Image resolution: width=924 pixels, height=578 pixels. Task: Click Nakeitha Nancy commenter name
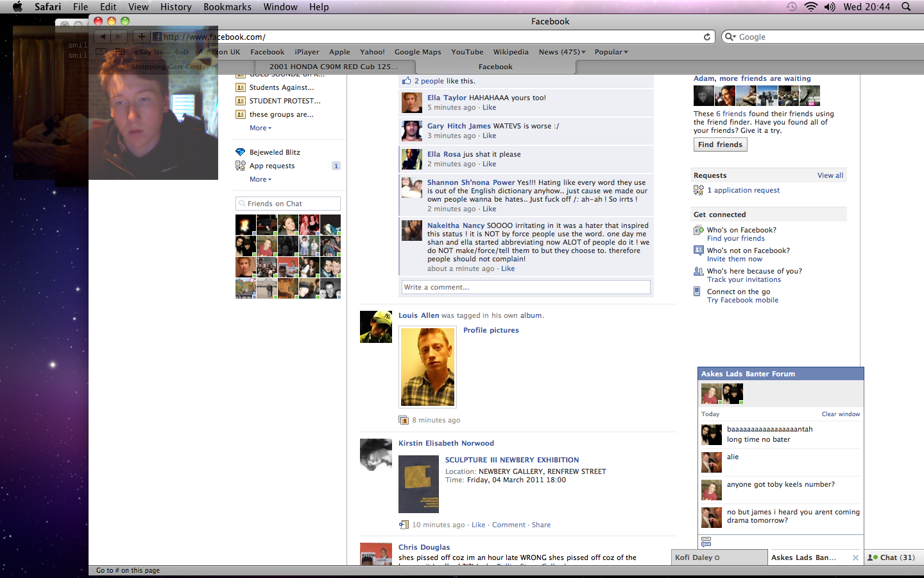(456, 225)
